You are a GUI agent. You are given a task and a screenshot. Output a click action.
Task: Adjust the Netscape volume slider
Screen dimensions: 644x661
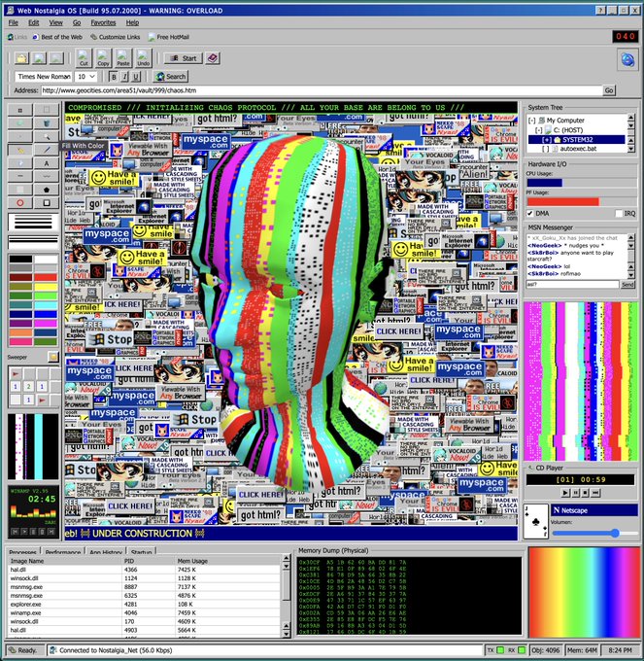615,534
